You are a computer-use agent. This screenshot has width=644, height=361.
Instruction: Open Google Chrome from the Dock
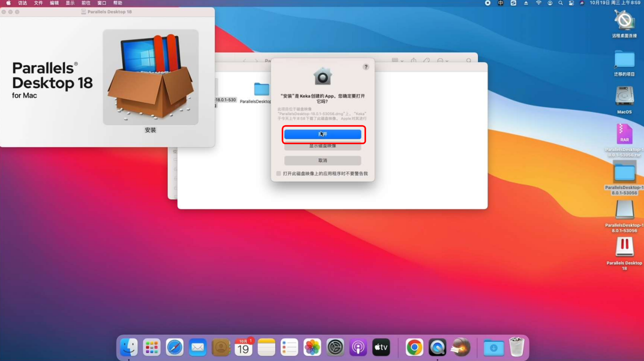pyautogui.click(x=415, y=348)
